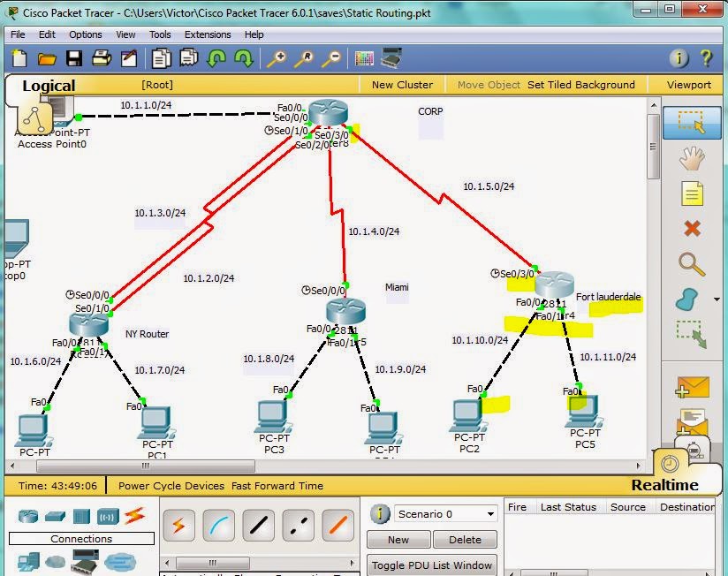Screen dimensions: 728x576
Task: Pick the blue console cable
Action: coord(219,526)
